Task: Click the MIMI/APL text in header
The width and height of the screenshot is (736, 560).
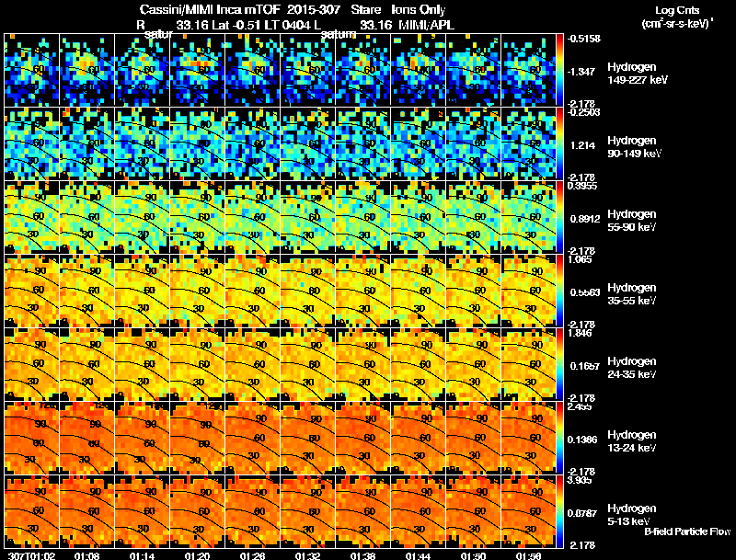Action: (x=426, y=25)
